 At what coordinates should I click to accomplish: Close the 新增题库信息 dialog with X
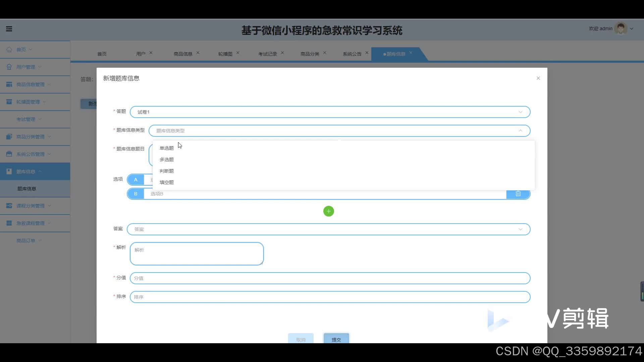(538, 78)
